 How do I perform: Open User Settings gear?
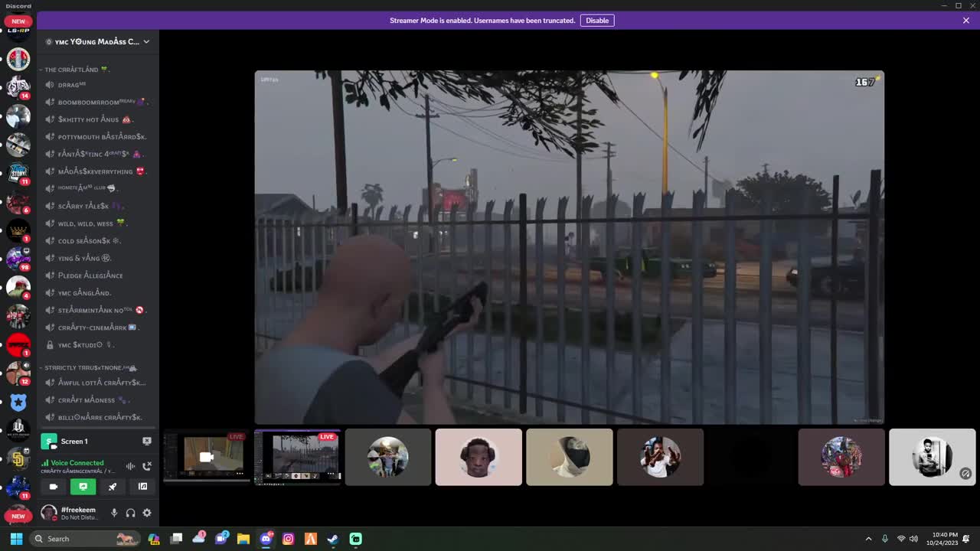click(147, 513)
